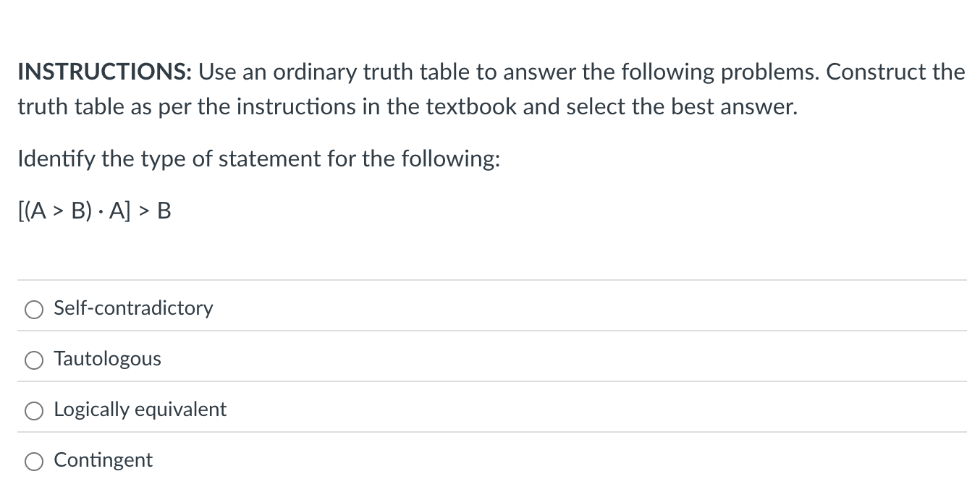The image size is (980, 479).
Task: Click the answer area below the divider
Action: [x=490, y=383]
